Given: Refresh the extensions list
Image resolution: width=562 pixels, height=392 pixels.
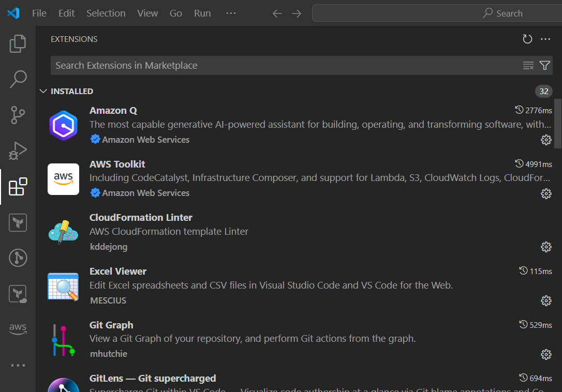Looking at the screenshot, I should click(527, 39).
